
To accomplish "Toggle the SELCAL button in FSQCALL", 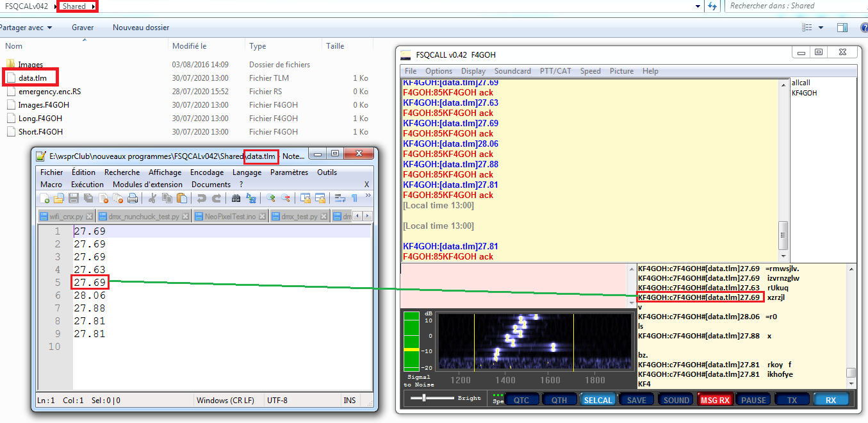I will click(598, 400).
